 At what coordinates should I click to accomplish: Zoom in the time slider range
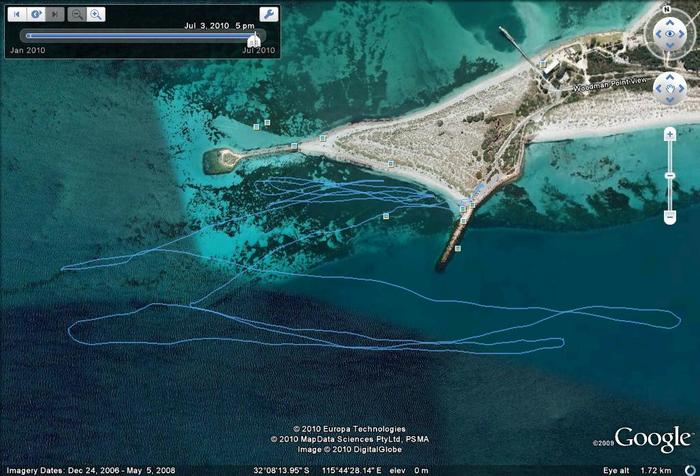96,15
